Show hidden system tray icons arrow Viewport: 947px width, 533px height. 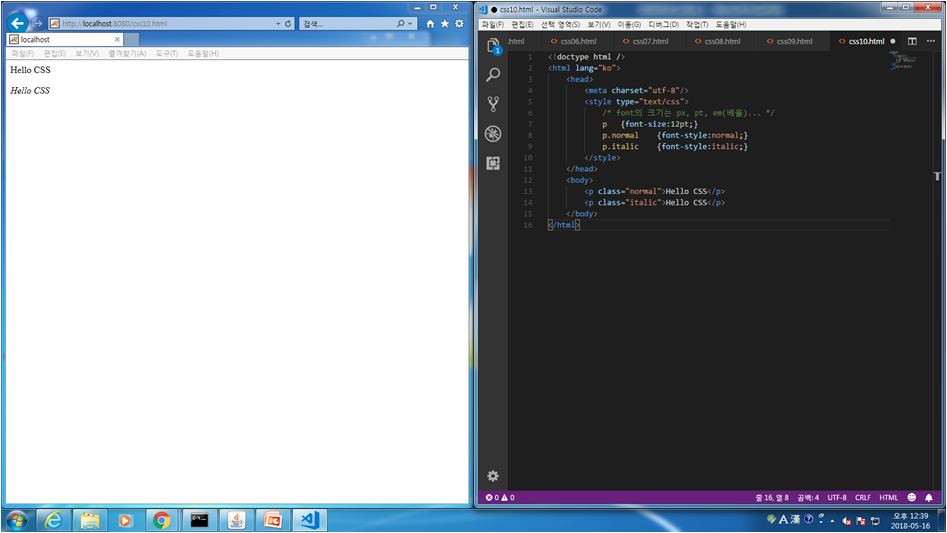point(832,520)
